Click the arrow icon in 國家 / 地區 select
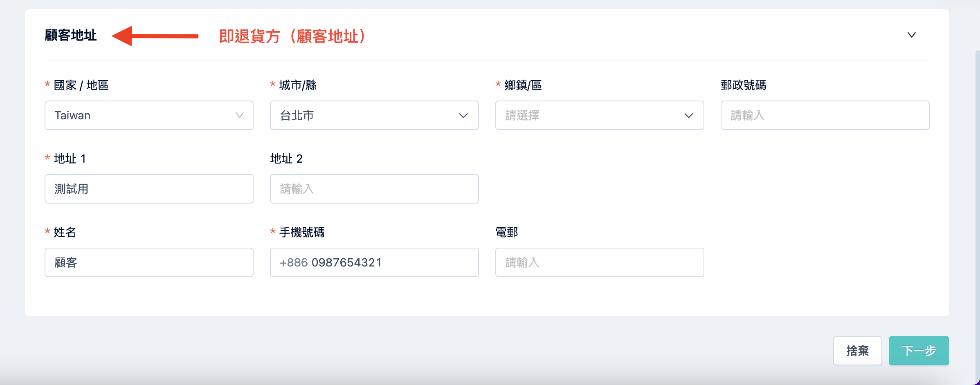This screenshot has height=385, width=980. pyautogui.click(x=240, y=115)
